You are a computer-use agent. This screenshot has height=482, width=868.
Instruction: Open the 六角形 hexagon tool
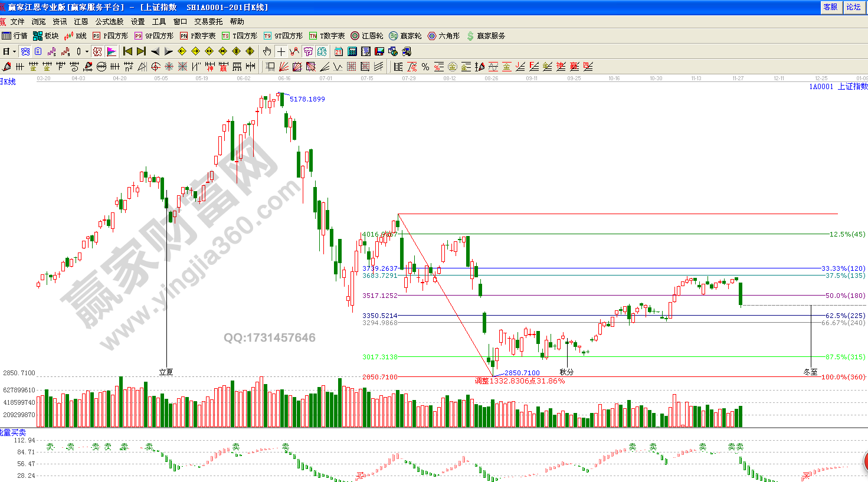[x=443, y=36]
